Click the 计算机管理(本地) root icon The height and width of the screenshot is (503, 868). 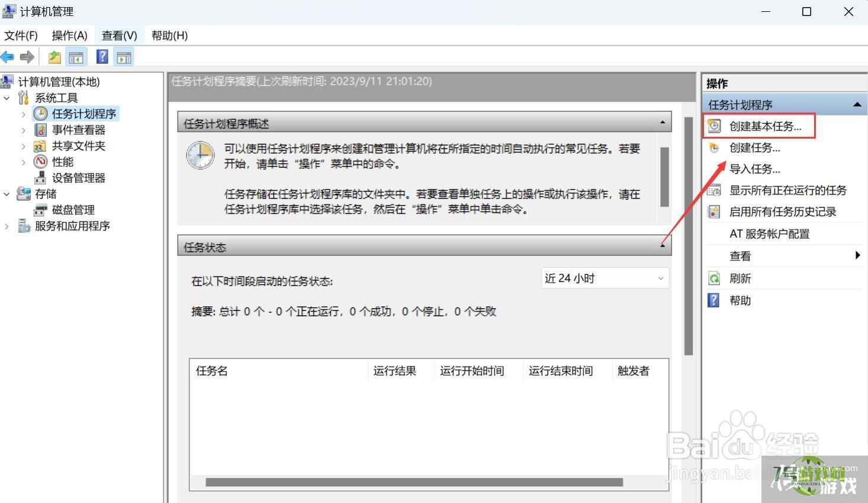pyautogui.click(x=7, y=82)
